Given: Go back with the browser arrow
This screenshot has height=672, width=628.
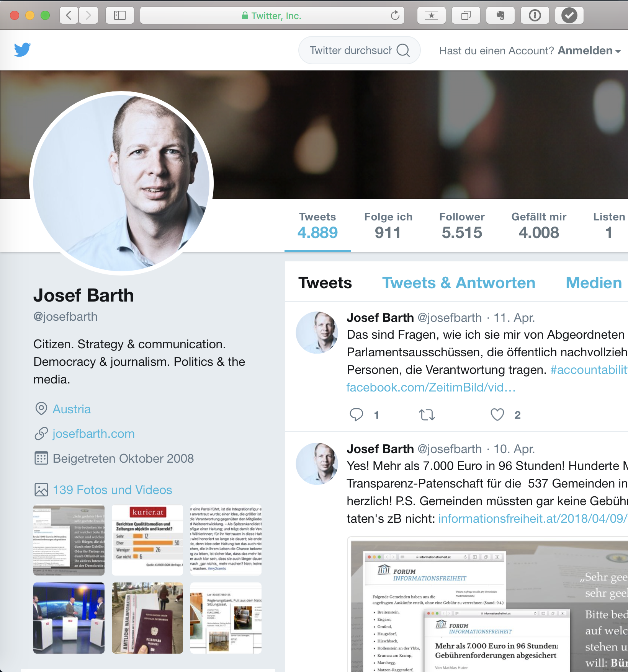Looking at the screenshot, I should (x=69, y=15).
